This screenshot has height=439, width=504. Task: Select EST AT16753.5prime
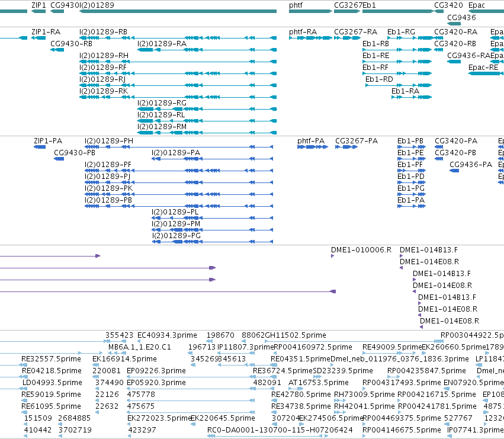319,383
